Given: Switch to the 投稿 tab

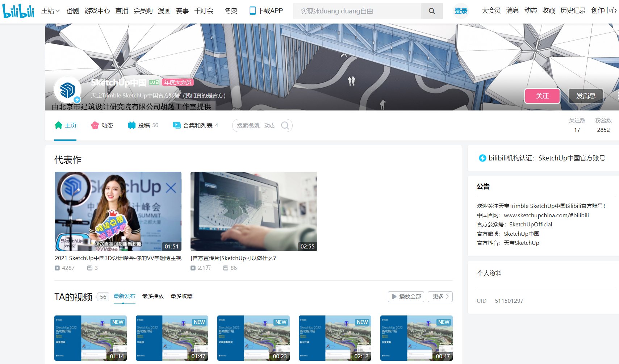Looking at the screenshot, I should 143,125.
